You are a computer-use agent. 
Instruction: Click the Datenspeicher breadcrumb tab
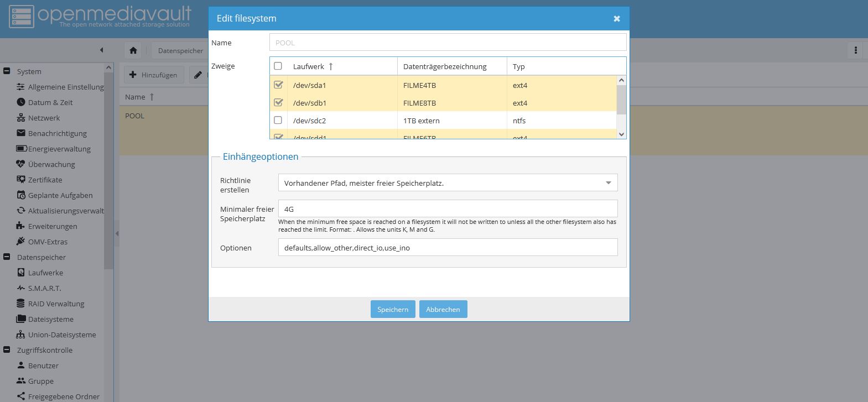(x=180, y=50)
